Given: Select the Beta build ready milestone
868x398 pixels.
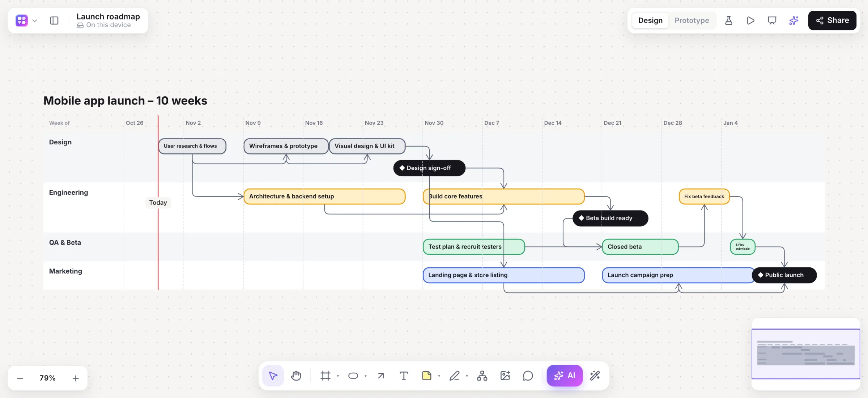Looking at the screenshot, I should (x=610, y=218).
